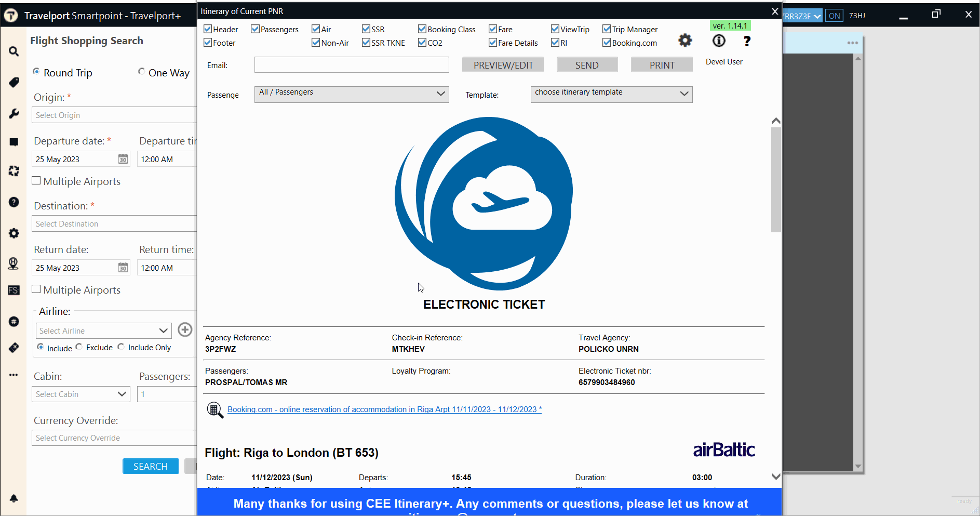Click the PRINT button
Viewport: 980px width, 516px height.
point(662,65)
